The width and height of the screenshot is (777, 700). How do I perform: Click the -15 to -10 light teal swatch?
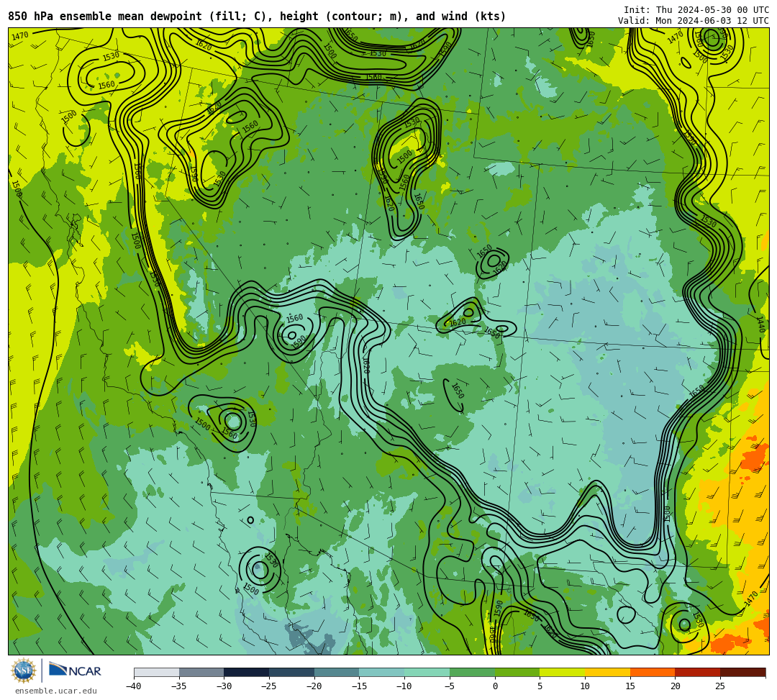coord(382,672)
